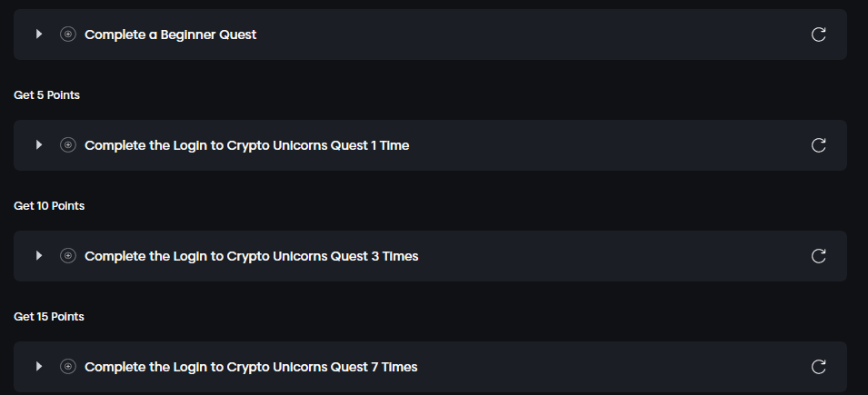
Task: Open Complete the Login Quest 7 Times title
Action: coord(251,367)
